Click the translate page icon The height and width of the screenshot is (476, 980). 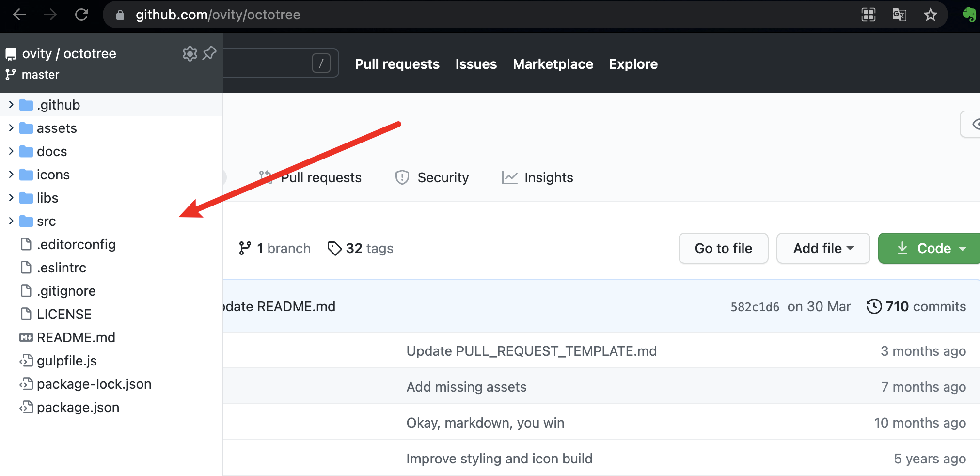899,15
